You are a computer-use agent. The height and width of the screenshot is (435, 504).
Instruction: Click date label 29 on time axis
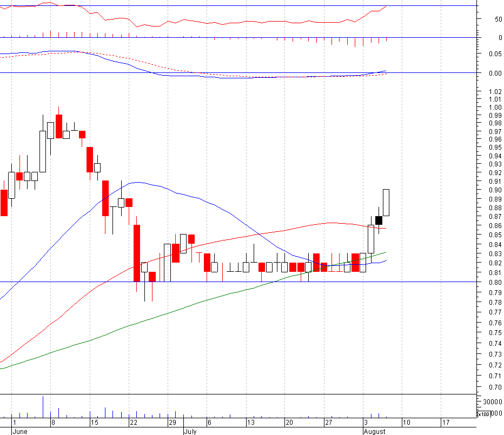coord(173,422)
